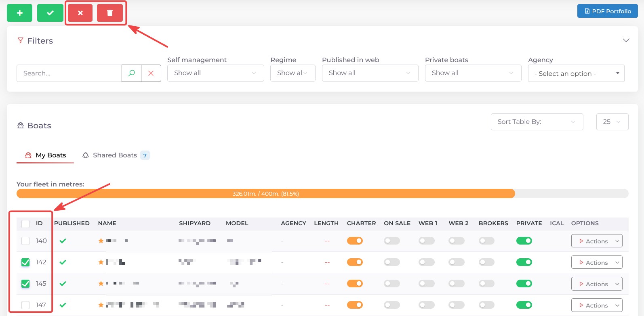Enable On Sale toggle for boat 142

pos(392,262)
